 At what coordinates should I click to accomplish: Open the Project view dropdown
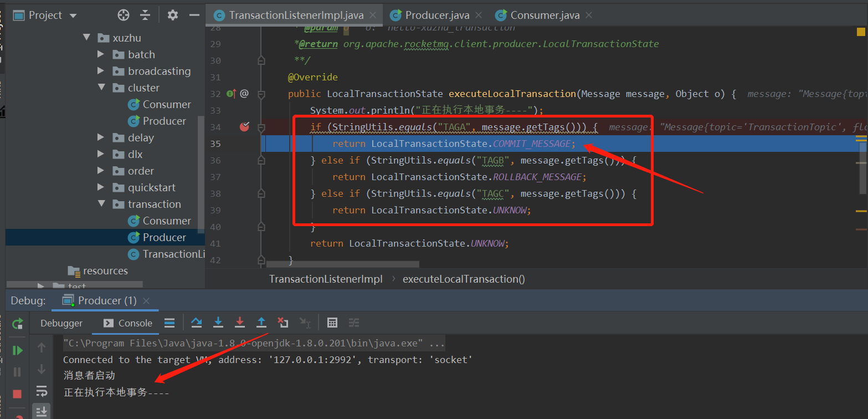coord(73,16)
